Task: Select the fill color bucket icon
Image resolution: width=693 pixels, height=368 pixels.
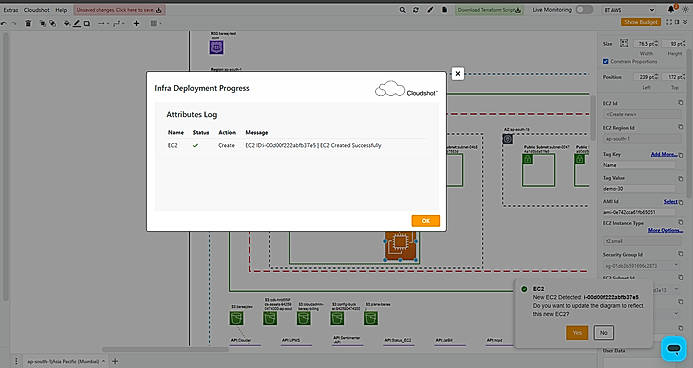Action: (x=67, y=23)
